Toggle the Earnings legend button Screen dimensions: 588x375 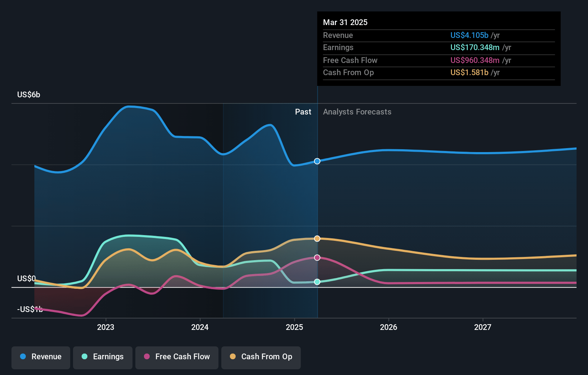click(x=103, y=357)
